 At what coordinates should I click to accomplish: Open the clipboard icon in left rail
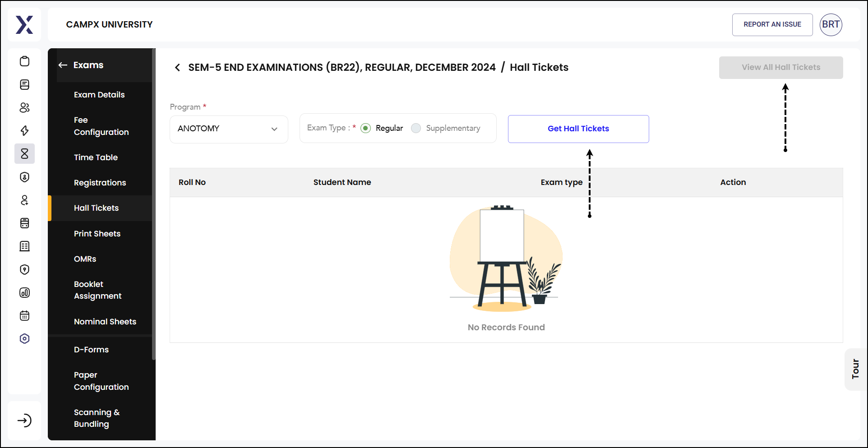point(25,61)
